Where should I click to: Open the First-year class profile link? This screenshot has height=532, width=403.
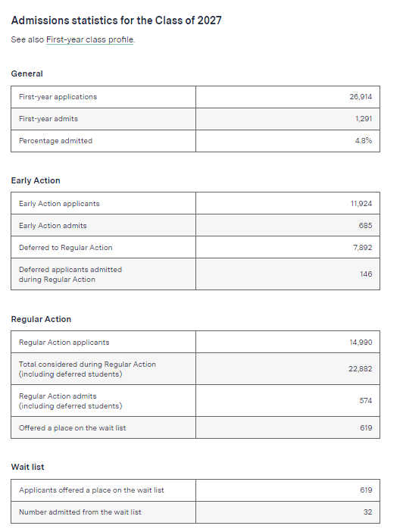(90, 39)
